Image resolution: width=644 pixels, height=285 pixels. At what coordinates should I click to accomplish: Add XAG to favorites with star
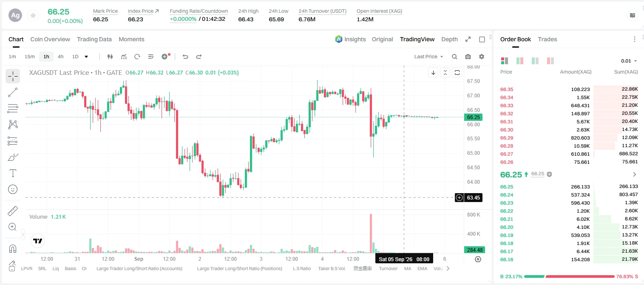click(x=33, y=16)
